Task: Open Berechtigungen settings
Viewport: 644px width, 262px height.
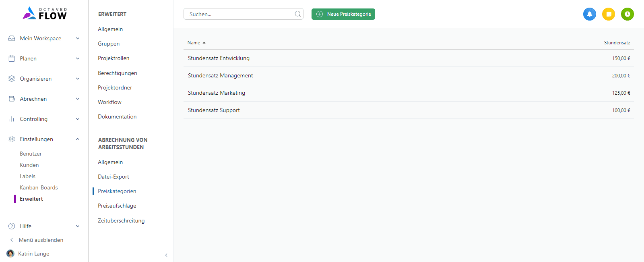Action: click(x=118, y=73)
